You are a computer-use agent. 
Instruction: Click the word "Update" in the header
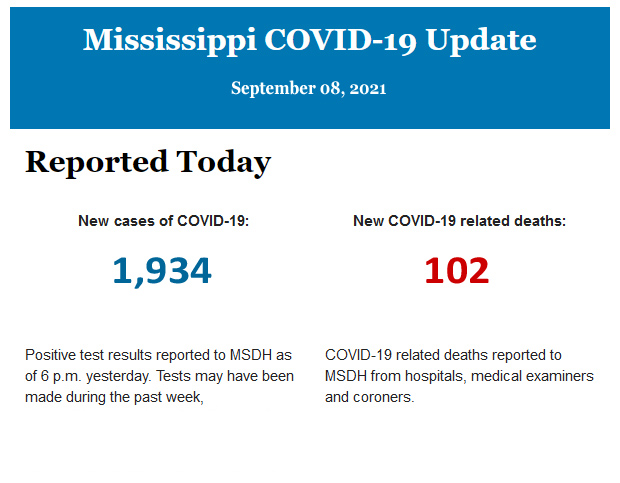pos(480,40)
